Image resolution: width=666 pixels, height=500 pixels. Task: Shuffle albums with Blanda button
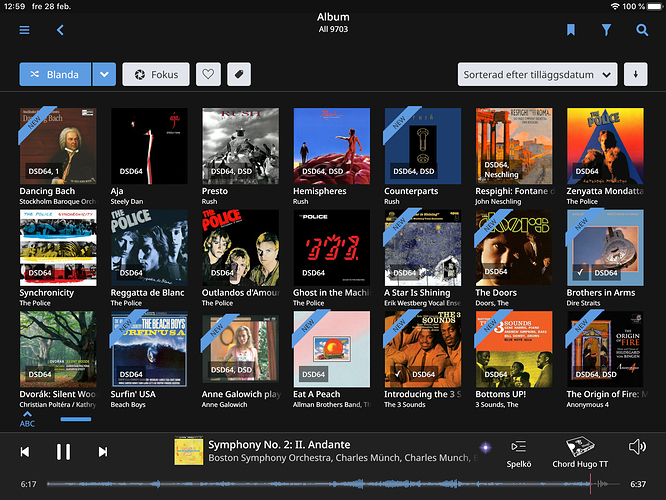(x=55, y=74)
